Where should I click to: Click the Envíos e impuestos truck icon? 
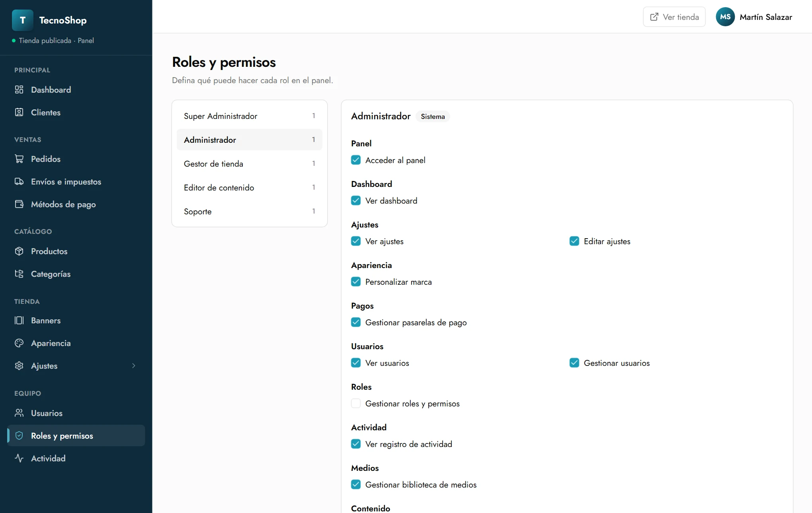[19, 181]
